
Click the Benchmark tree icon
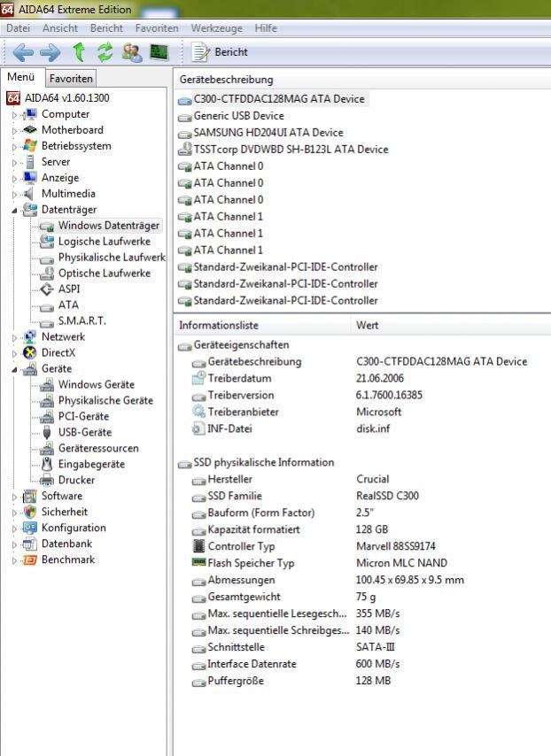click(x=30, y=559)
